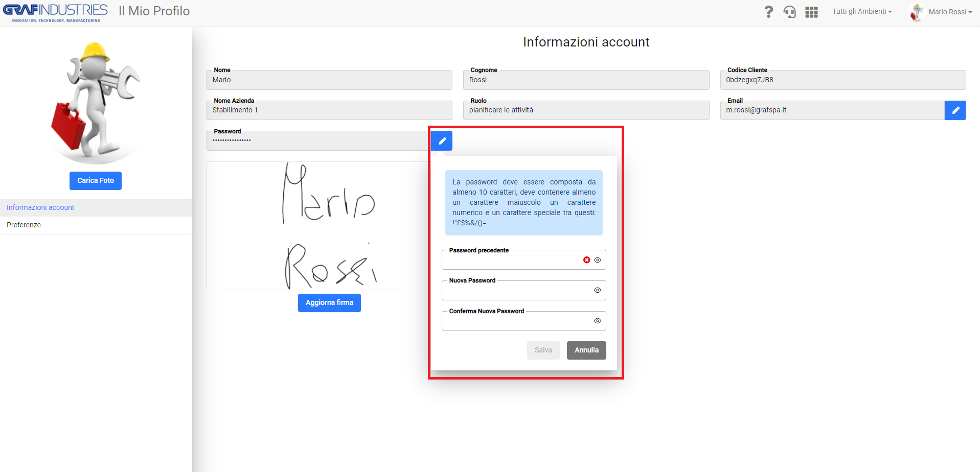Click the Graf Industries logo

55,13
